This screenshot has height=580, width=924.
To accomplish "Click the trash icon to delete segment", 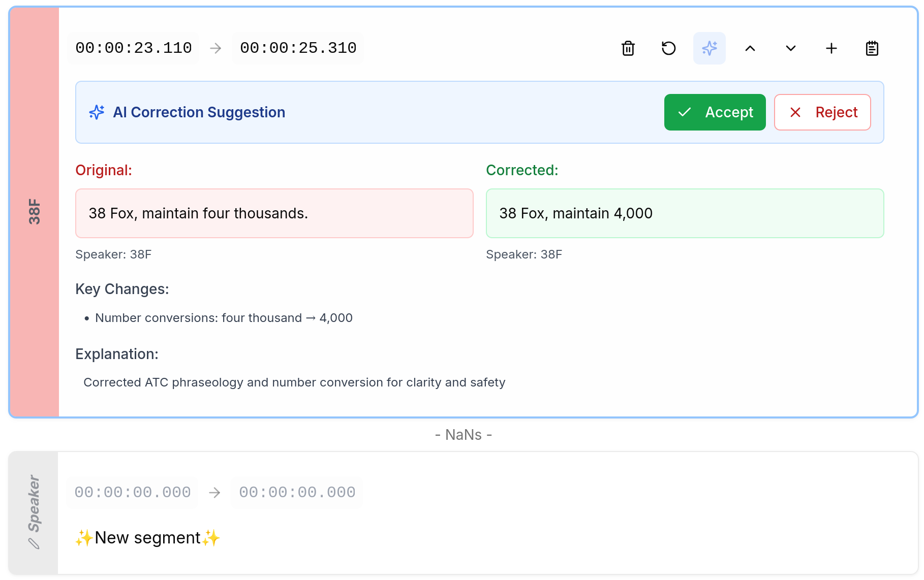I will (x=628, y=48).
